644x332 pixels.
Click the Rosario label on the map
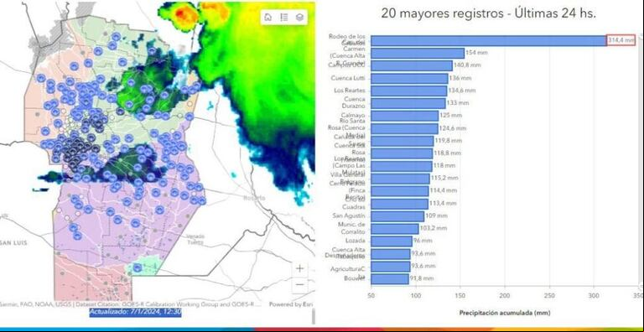pyautogui.click(x=255, y=198)
